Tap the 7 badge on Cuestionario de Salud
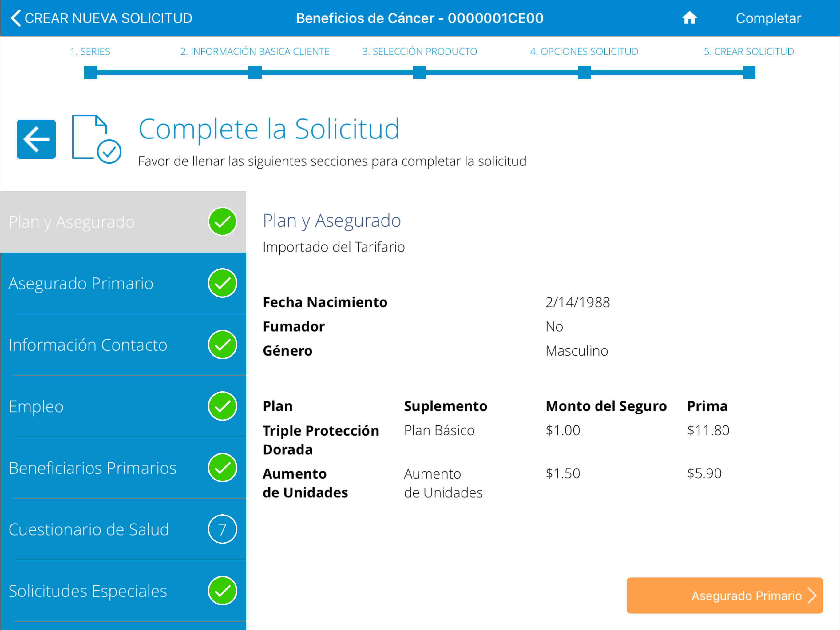Viewport: 840px width, 630px height. [223, 529]
